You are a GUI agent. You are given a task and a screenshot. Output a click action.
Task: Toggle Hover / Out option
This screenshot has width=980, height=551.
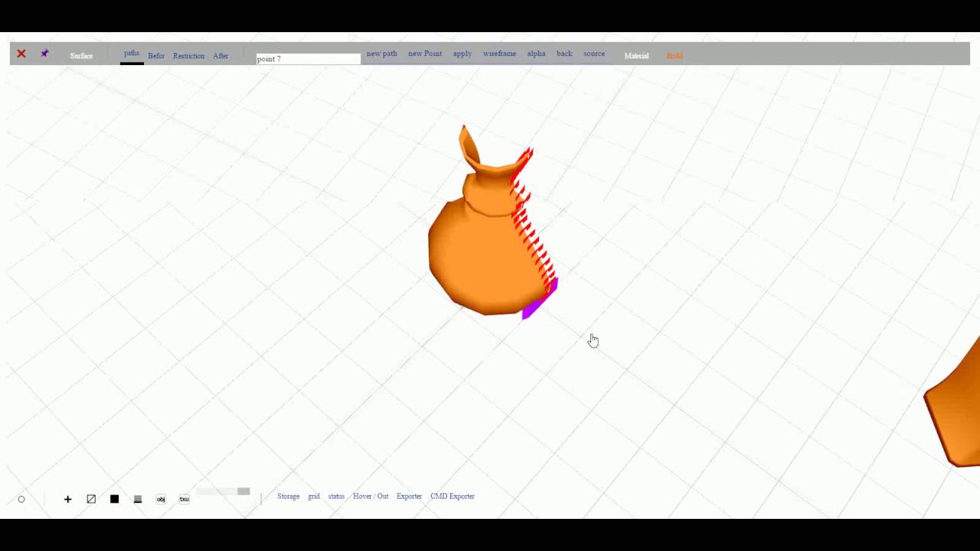(371, 496)
